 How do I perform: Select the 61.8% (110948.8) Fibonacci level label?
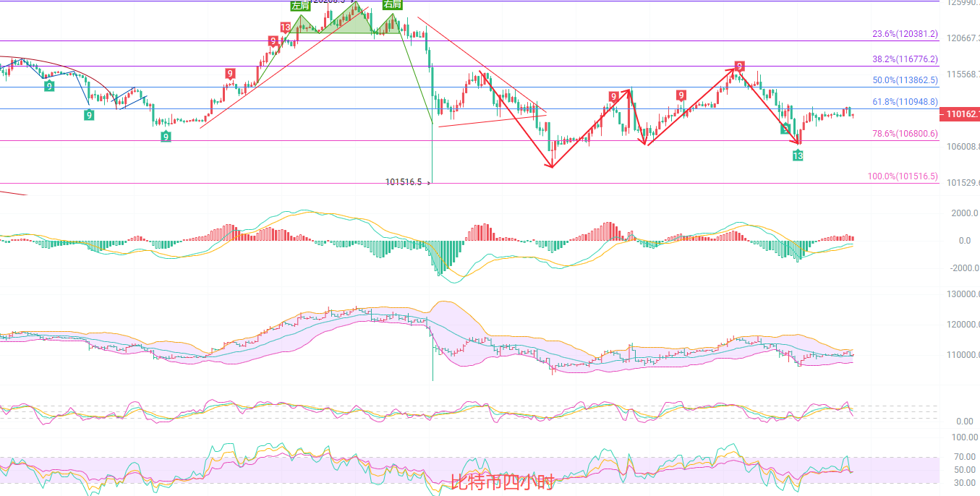[x=905, y=102]
